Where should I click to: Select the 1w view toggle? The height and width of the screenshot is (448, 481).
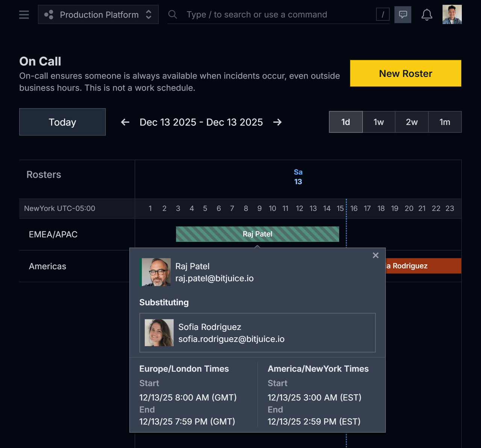(x=378, y=122)
